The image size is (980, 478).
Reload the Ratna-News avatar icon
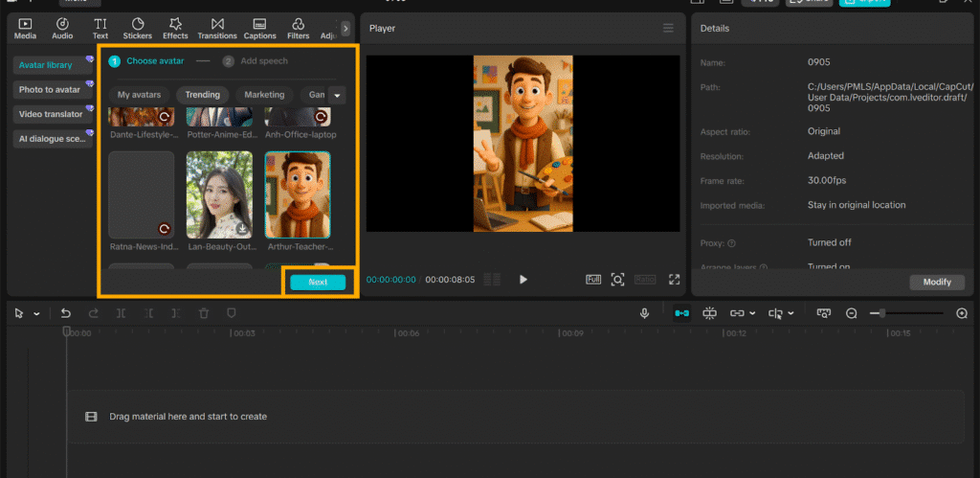click(165, 229)
